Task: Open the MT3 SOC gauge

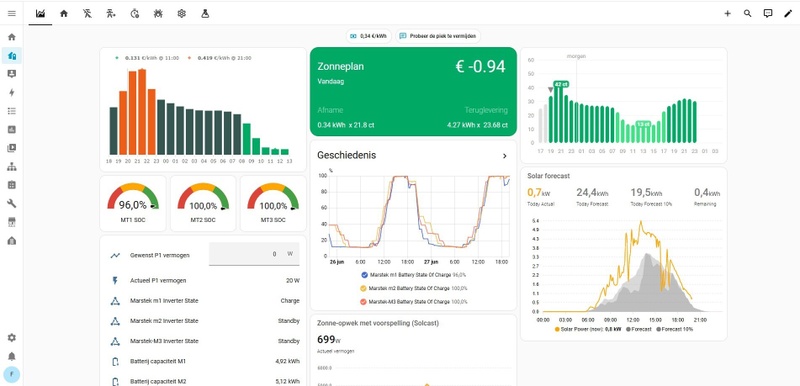Action: click(x=273, y=203)
